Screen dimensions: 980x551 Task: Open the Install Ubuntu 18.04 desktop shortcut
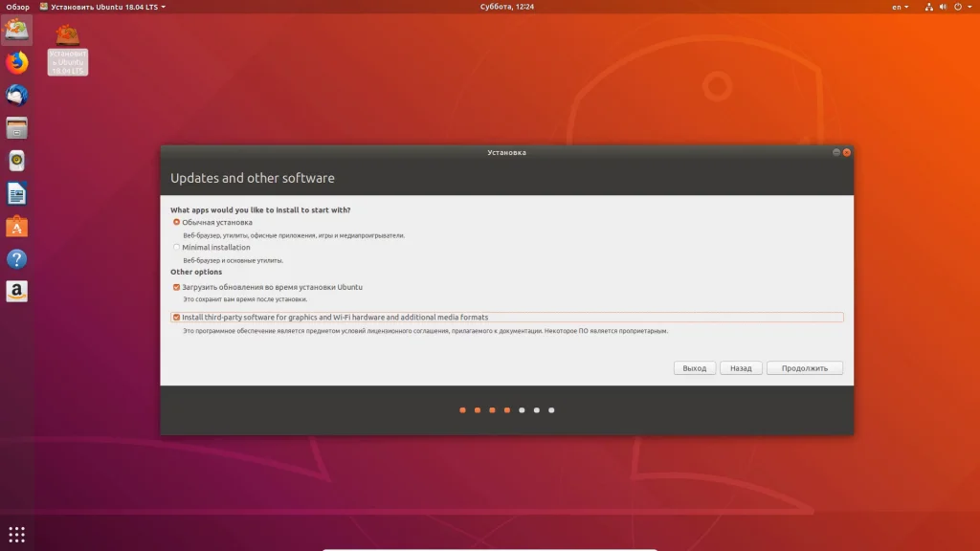pos(68,50)
